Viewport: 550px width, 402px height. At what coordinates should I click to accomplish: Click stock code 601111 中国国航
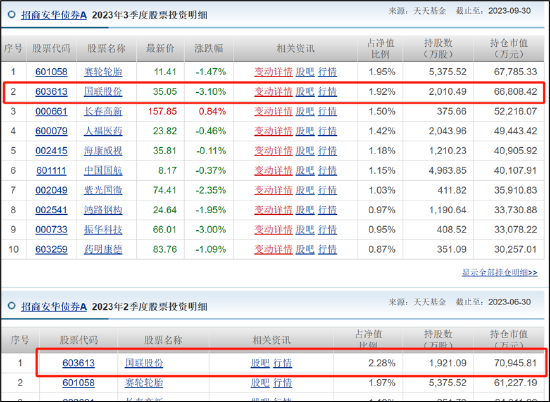[51, 171]
